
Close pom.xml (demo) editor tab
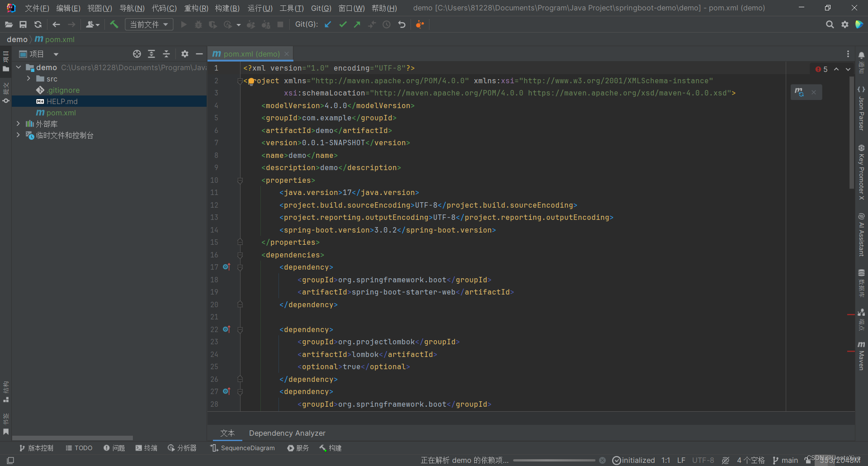click(x=287, y=54)
